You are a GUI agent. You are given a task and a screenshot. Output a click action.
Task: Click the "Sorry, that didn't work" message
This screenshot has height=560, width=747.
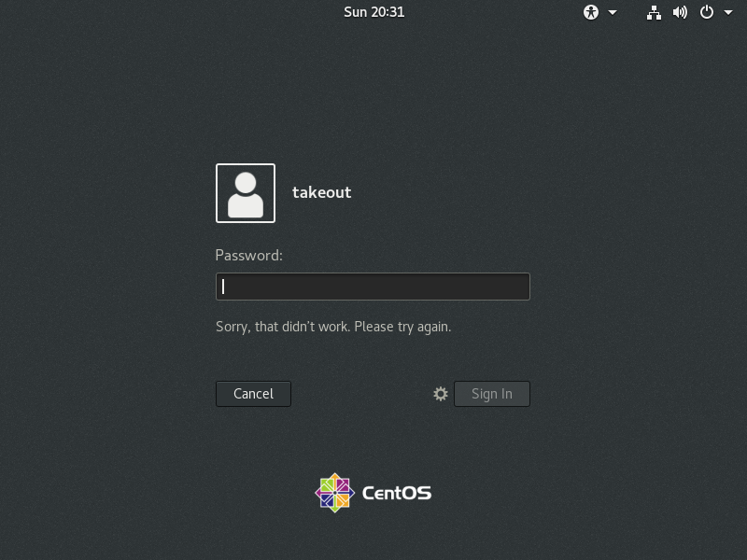(333, 327)
